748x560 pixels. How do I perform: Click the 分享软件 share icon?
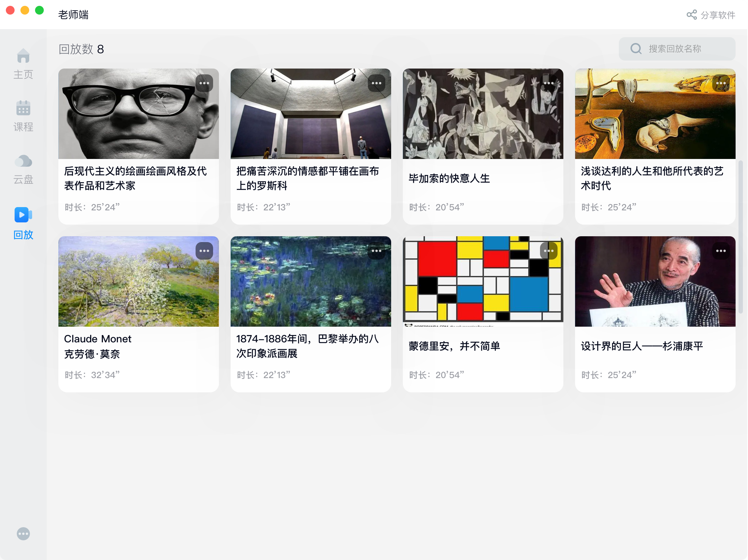click(692, 15)
